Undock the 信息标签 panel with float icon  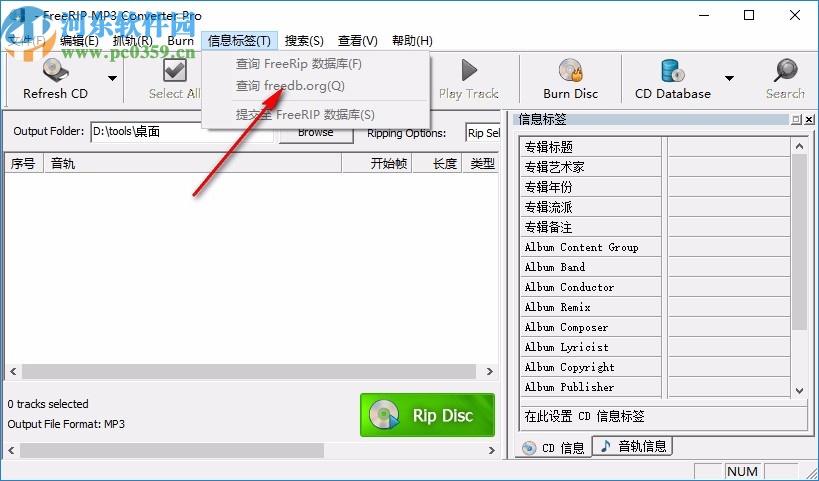pyautogui.click(x=796, y=120)
